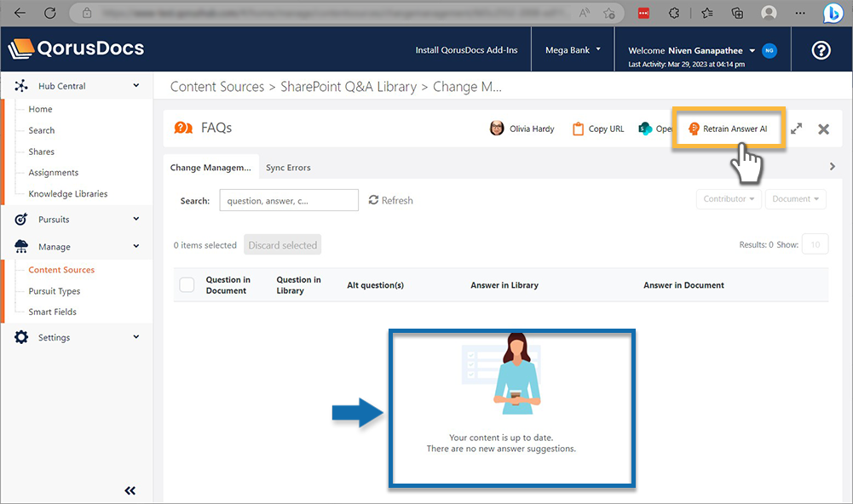
Task: Click the Answer in Document column header
Action: pos(683,285)
